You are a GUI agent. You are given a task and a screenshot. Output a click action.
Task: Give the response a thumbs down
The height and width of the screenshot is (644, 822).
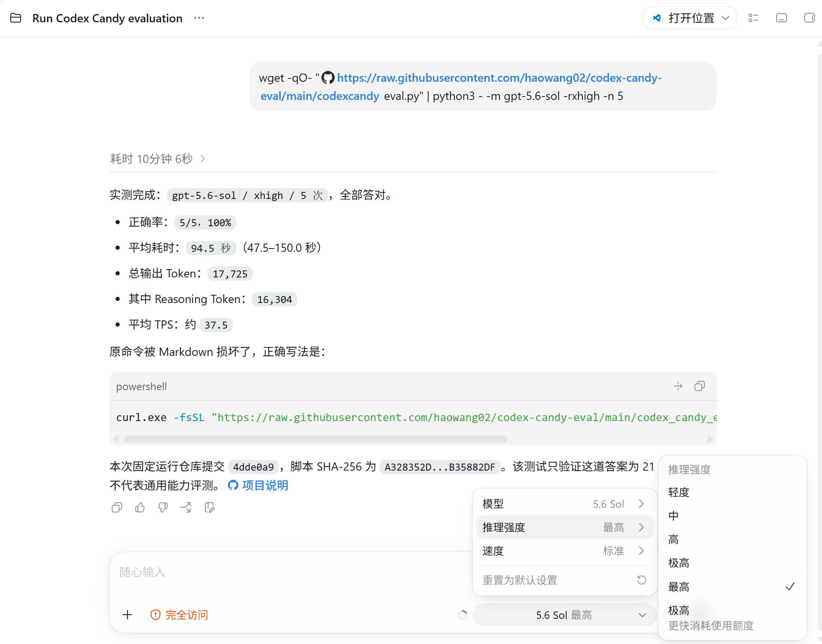163,507
